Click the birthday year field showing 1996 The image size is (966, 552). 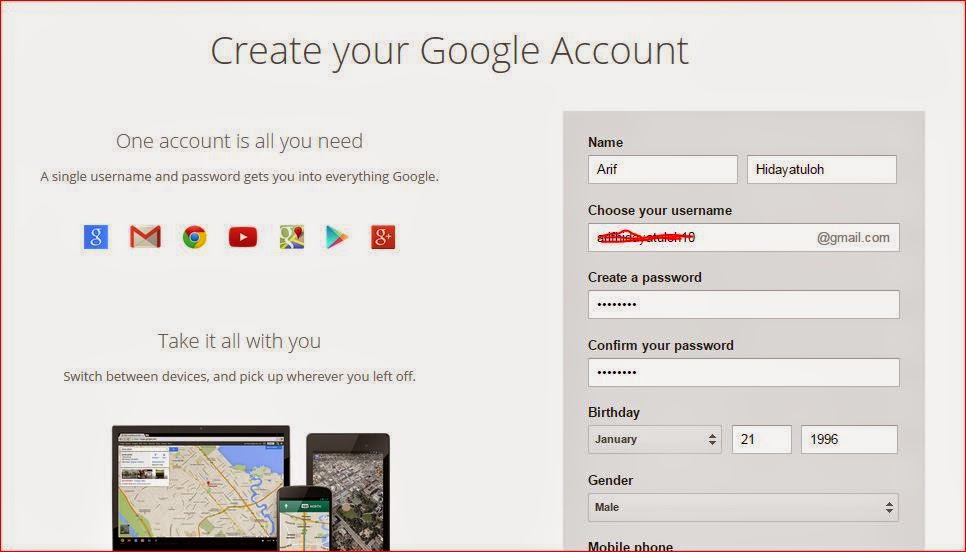pos(849,439)
